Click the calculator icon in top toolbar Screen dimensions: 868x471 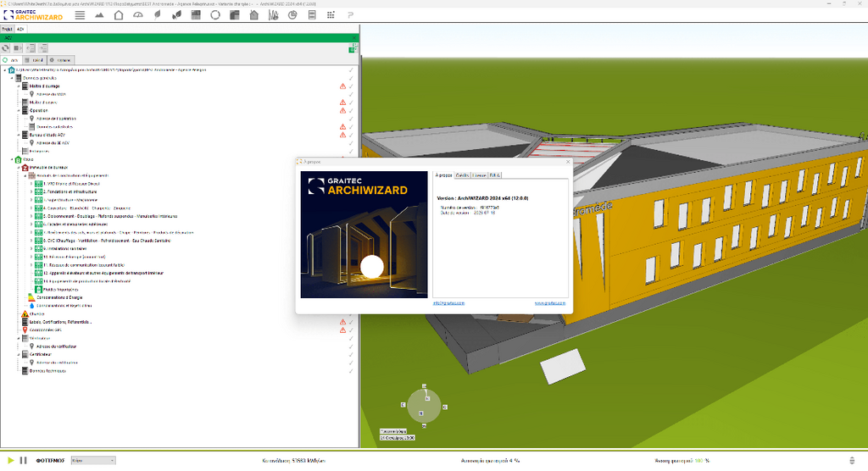[312, 15]
